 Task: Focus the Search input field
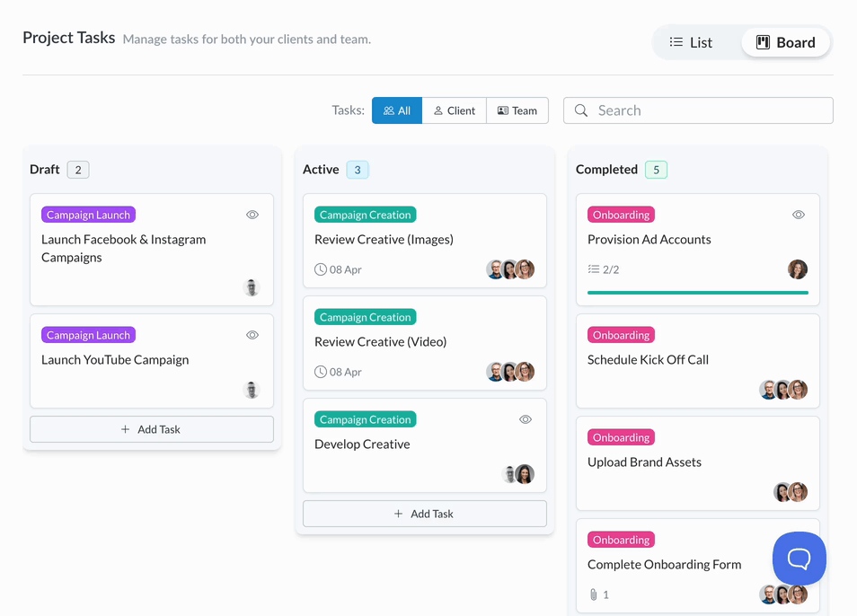point(710,110)
